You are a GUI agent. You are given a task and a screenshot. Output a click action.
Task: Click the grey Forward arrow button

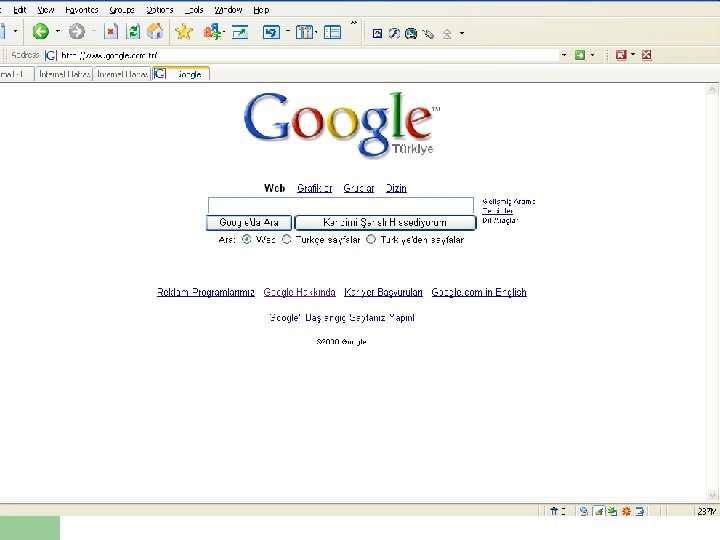click(x=77, y=32)
